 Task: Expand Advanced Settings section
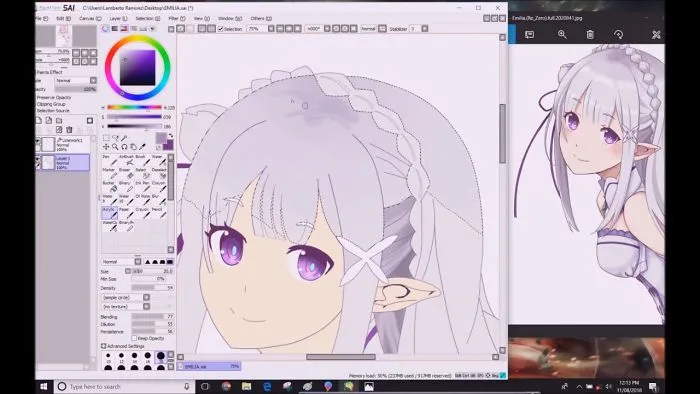pos(104,346)
